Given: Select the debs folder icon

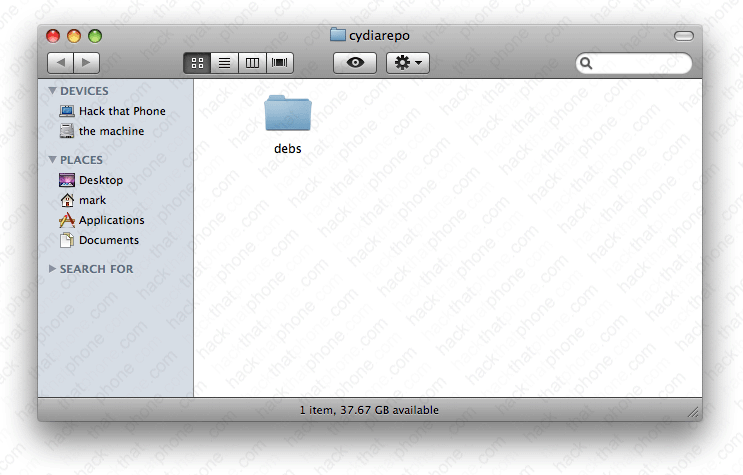Looking at the screenshot, I should (288, 114).
